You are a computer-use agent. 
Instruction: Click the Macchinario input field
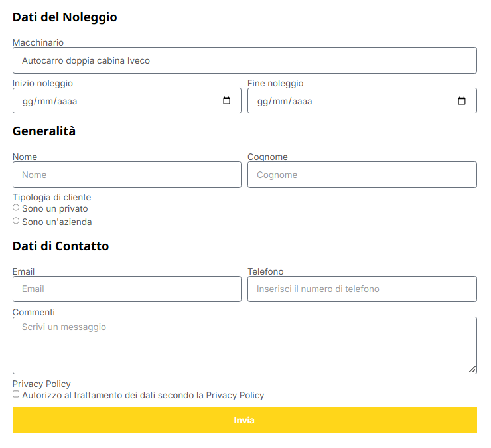[244, 60]
